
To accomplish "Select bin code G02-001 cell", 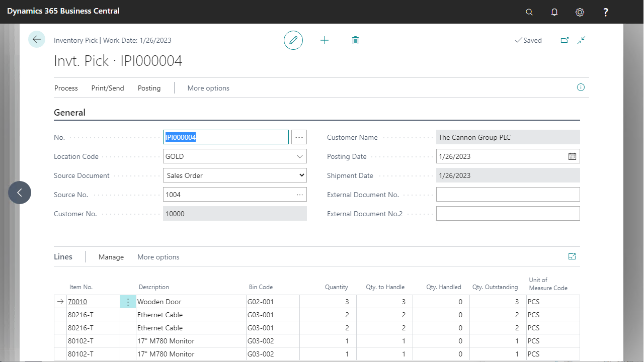I will pos(273,302).
